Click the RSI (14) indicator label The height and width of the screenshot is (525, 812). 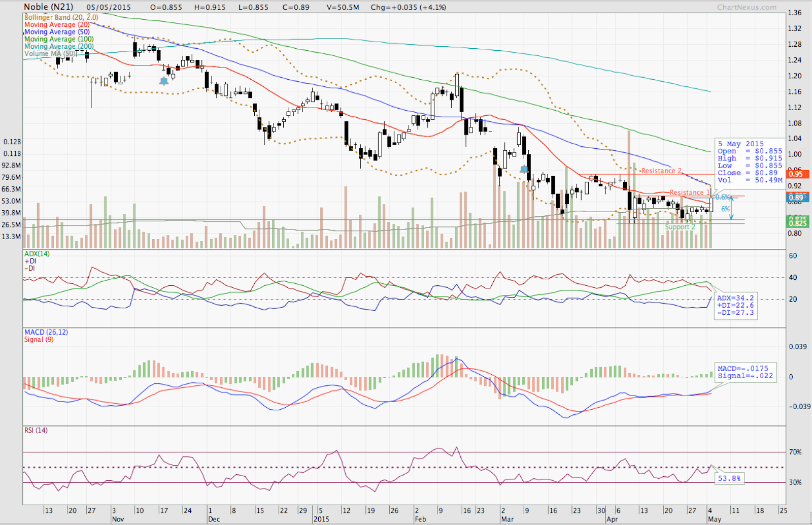click(36, 430)
